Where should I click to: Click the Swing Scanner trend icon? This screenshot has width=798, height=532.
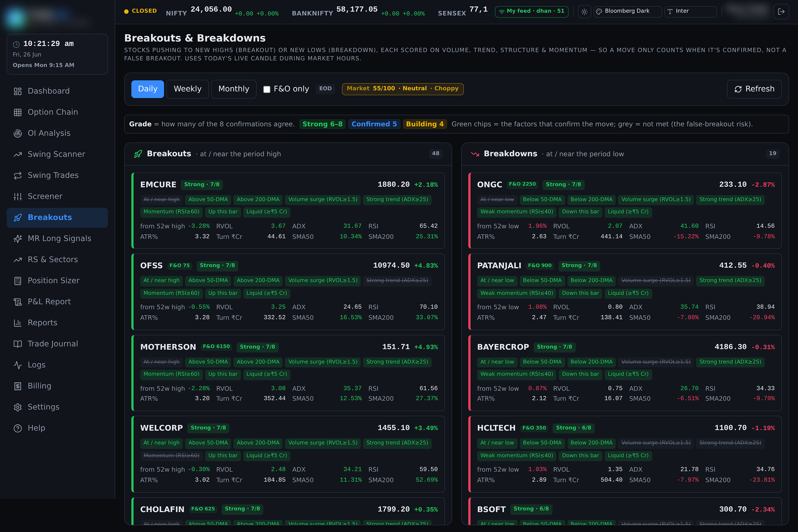click(x=17, y=154)
